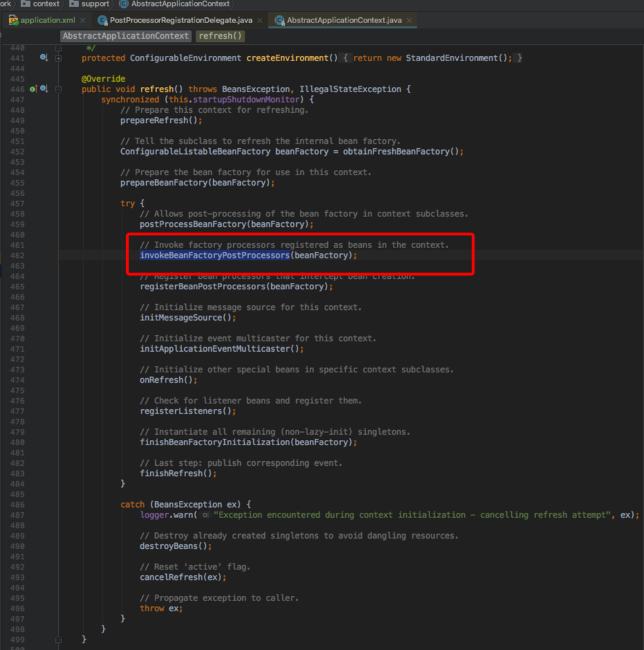Click line number 446 in the gutter
This screenshot has height=650, width=644.
tap(17, 89)
